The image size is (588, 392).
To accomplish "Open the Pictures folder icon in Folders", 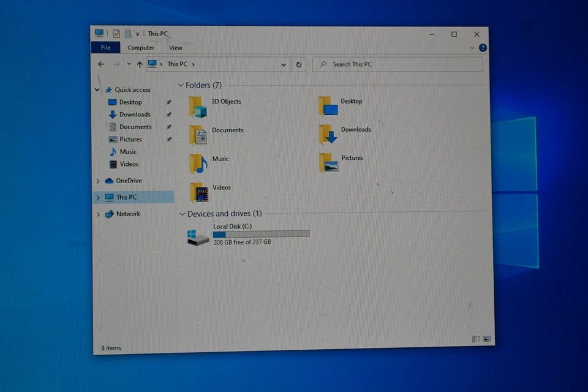I will tap(328, 163).
